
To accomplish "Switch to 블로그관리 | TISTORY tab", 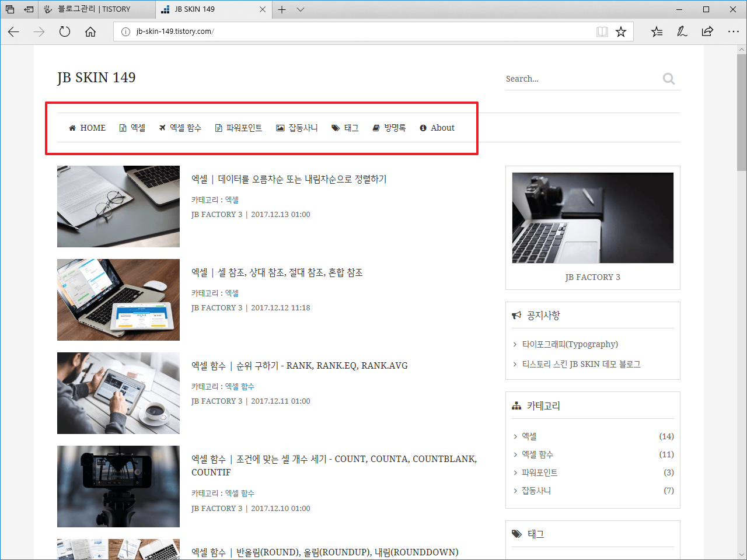I will coord(97,9).
